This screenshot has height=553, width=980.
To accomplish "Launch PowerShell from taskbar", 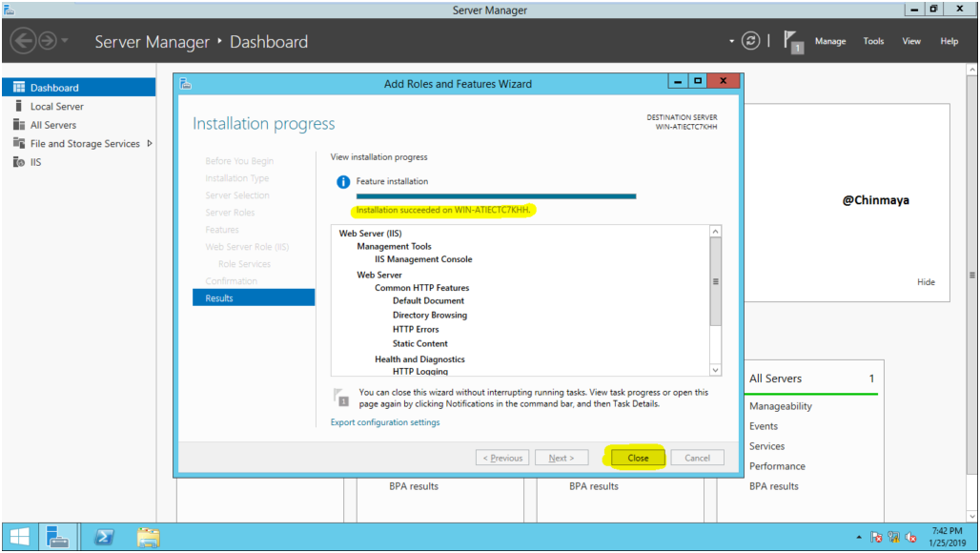I will (104, 537).
